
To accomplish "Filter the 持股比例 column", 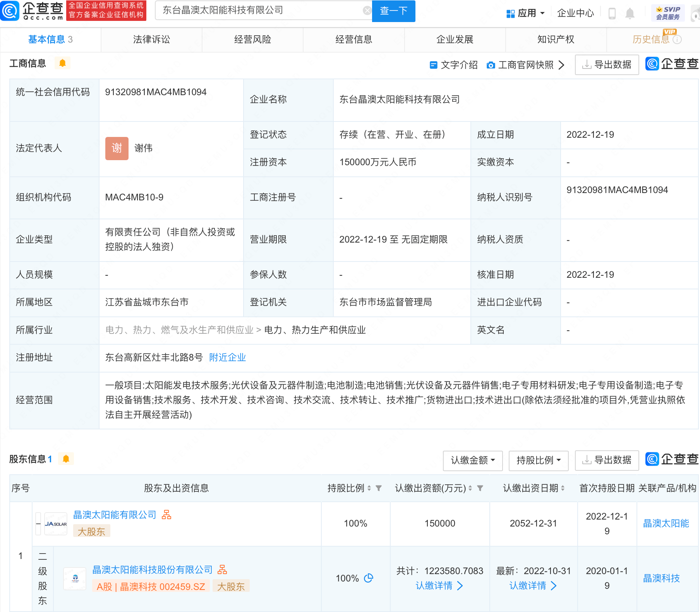I will coord(379,488).
